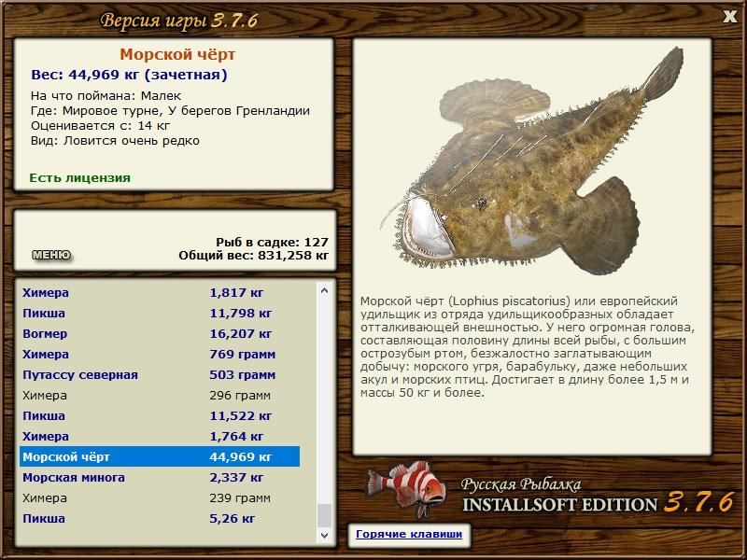
Task: Click the Рыб в садке: 127 text
Action: coord(272,242)
